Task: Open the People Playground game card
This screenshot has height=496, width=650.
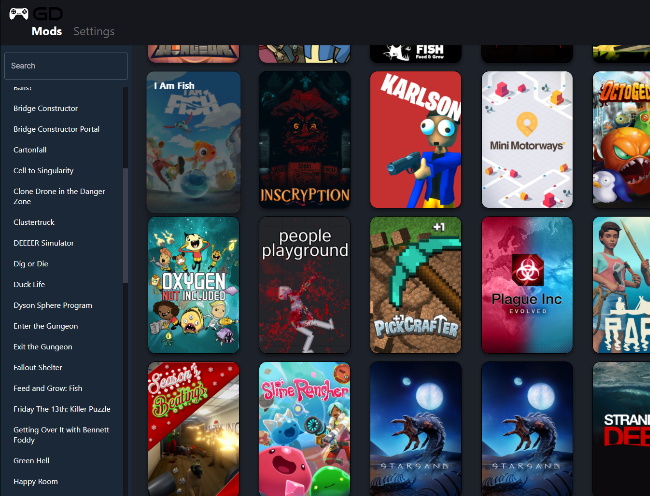Action: (305, 285)
